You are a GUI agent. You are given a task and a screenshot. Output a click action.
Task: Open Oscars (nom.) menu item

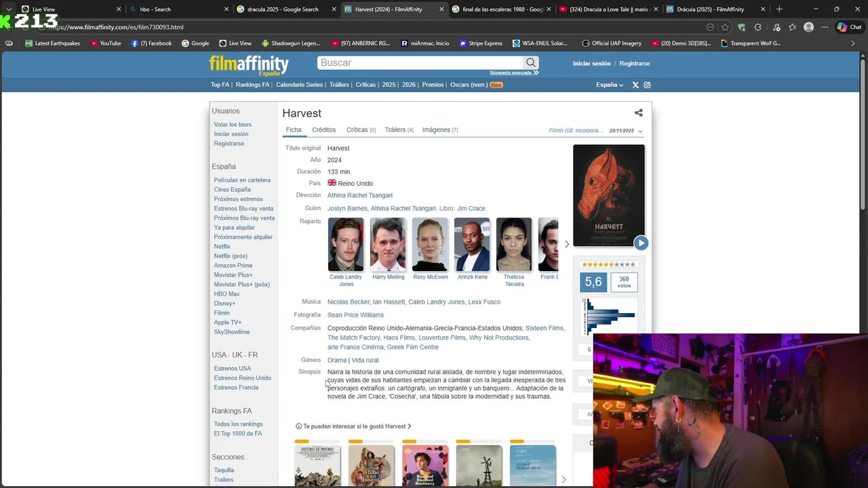[x=469, y=85]
